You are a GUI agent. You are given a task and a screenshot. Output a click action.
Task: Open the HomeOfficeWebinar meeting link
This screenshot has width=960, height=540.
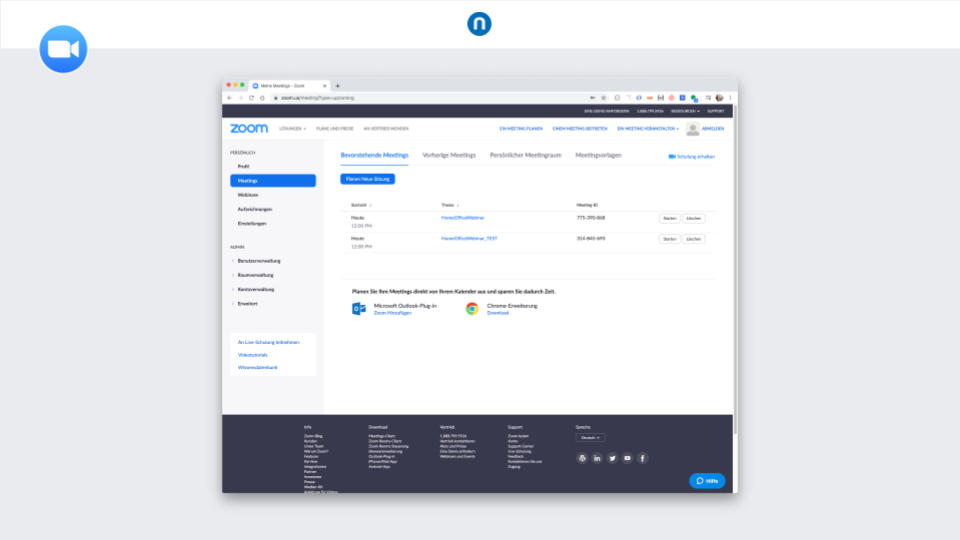462,217
